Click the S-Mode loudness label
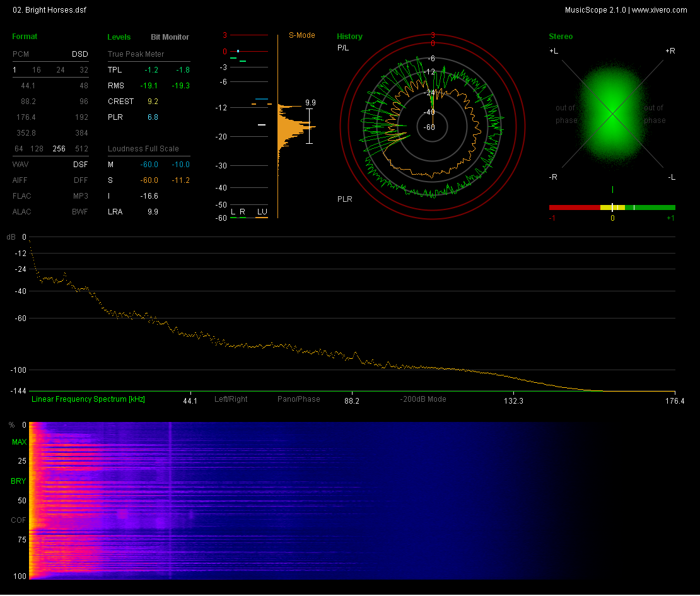 (x=301, y=35)
